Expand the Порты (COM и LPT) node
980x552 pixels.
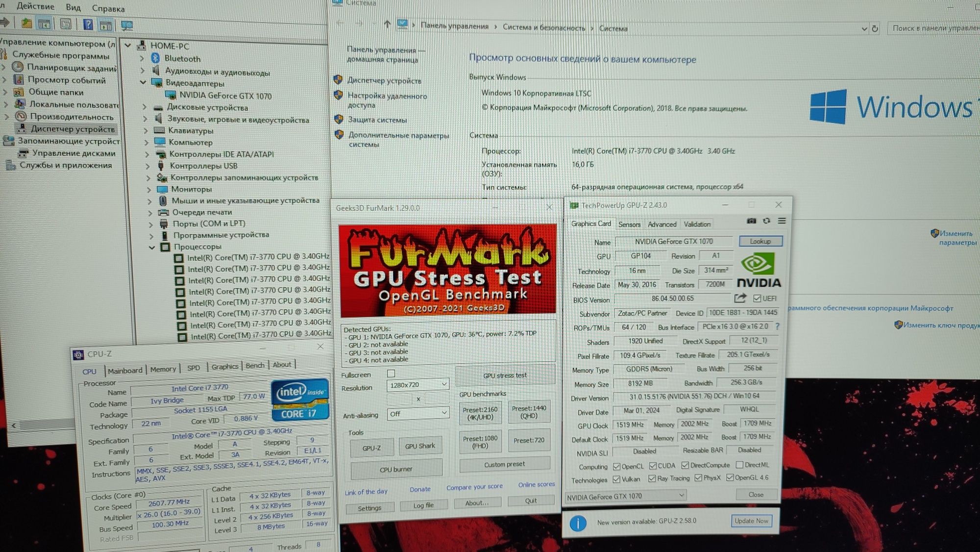pyautogui.click(x=150, y=224)
